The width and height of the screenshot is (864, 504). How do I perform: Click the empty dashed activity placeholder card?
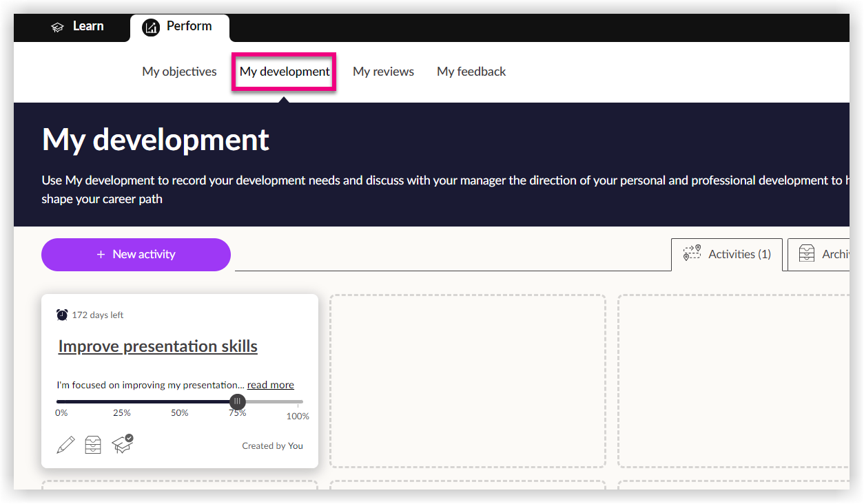pyautogui.click(x=467, y=381)
